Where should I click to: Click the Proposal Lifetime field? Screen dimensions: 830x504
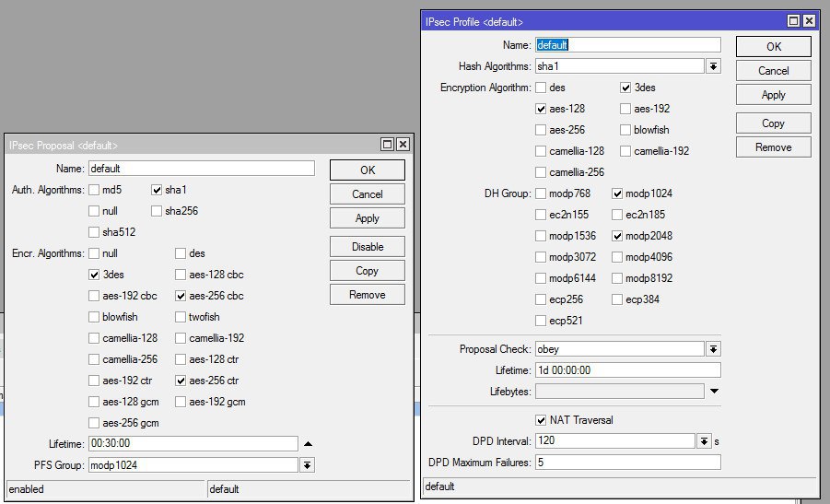(x=193, y=443)
